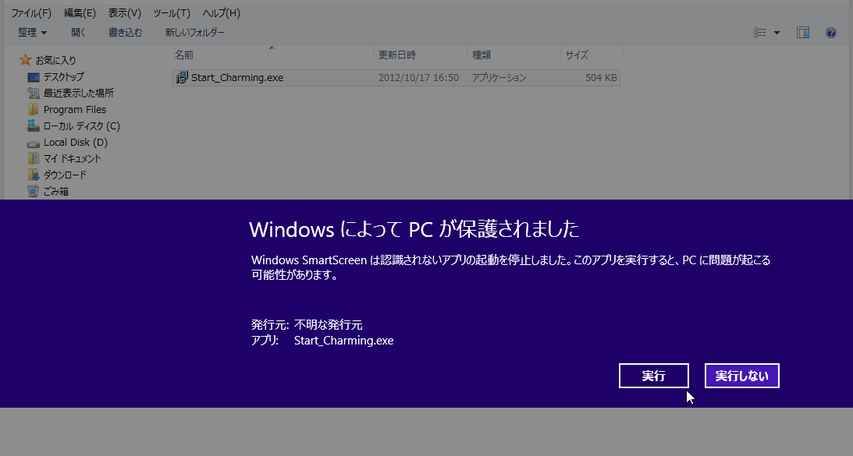Click the 新しいフォルダー toolbar button

(195, 33)
